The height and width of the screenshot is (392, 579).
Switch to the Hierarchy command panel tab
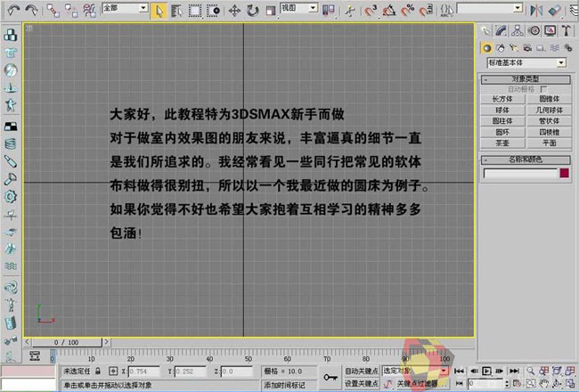point(518,30)
